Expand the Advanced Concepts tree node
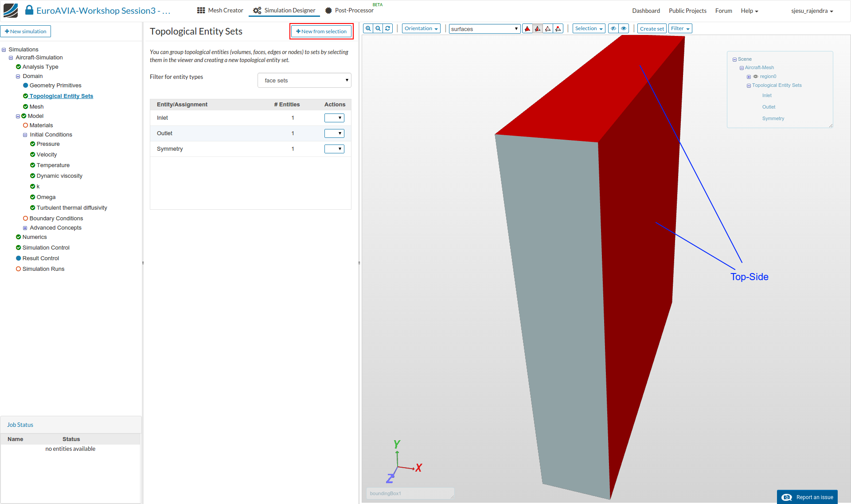 tap(25, 228)
